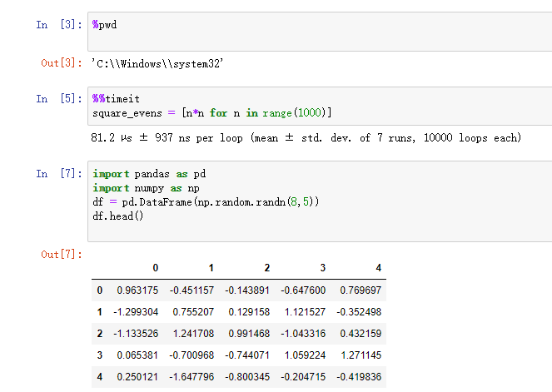Click the %pwd code cell input
552x392 pixels.
click(320, 32)
